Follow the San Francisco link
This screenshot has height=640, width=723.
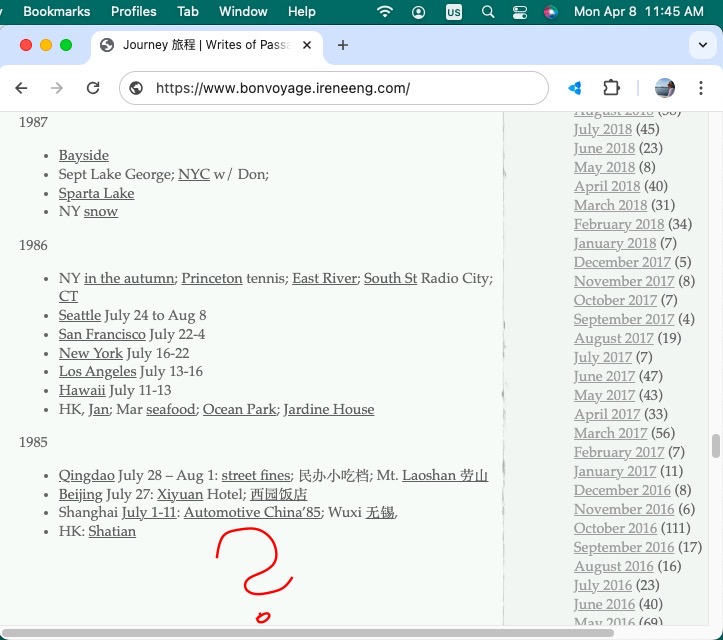tap(102, 334)
